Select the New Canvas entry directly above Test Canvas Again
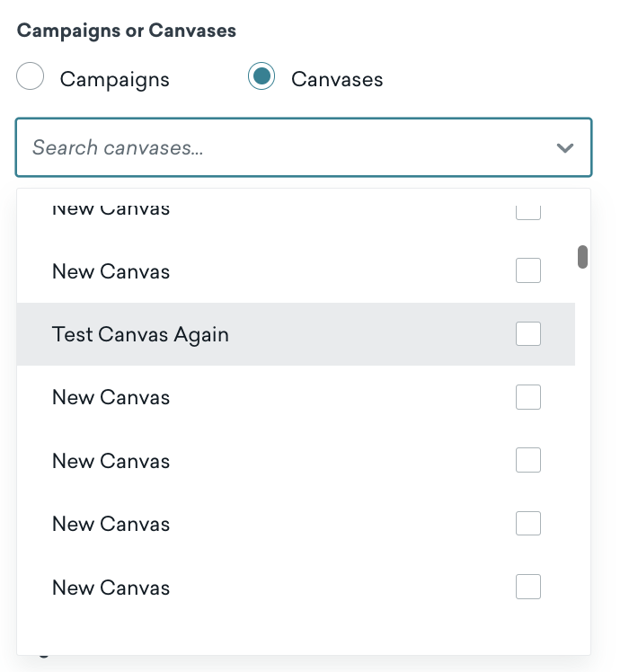638x672 pixels. (x=296, y=271)
